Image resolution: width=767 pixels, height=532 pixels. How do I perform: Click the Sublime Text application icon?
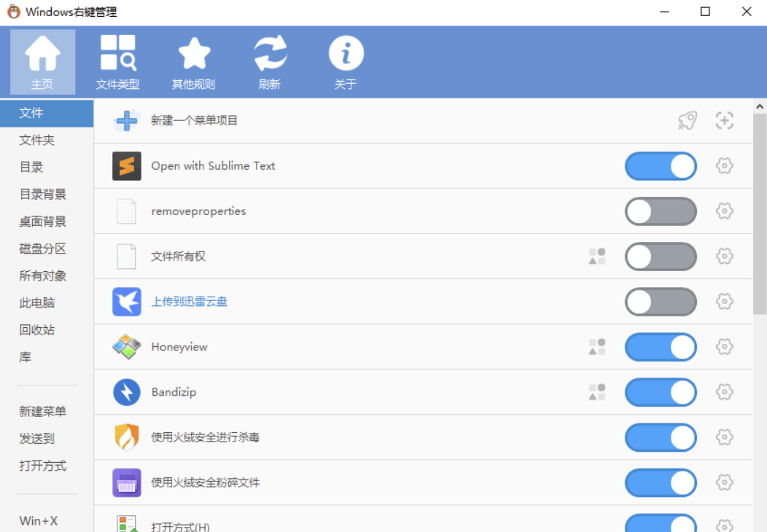click(x=125, y=165)
